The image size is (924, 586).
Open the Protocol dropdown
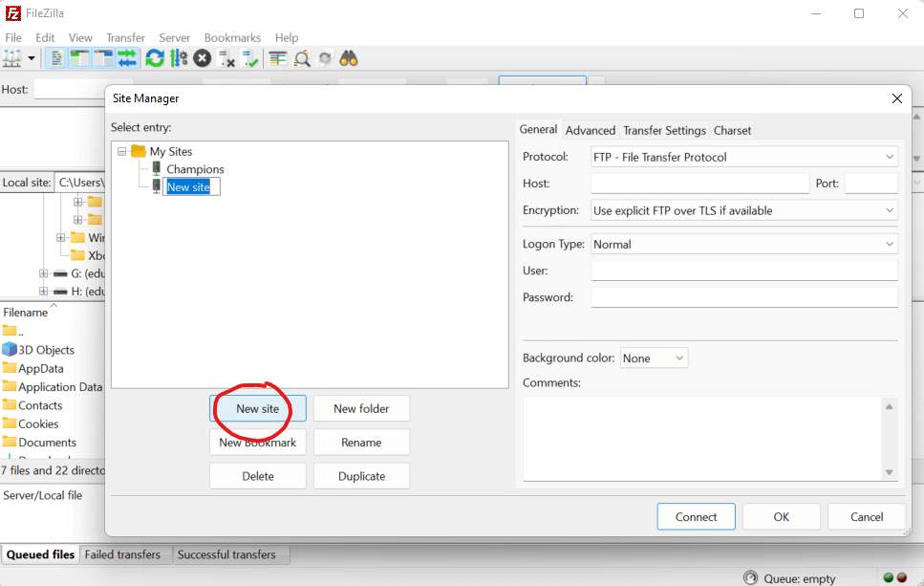click(x=744, y=157)
